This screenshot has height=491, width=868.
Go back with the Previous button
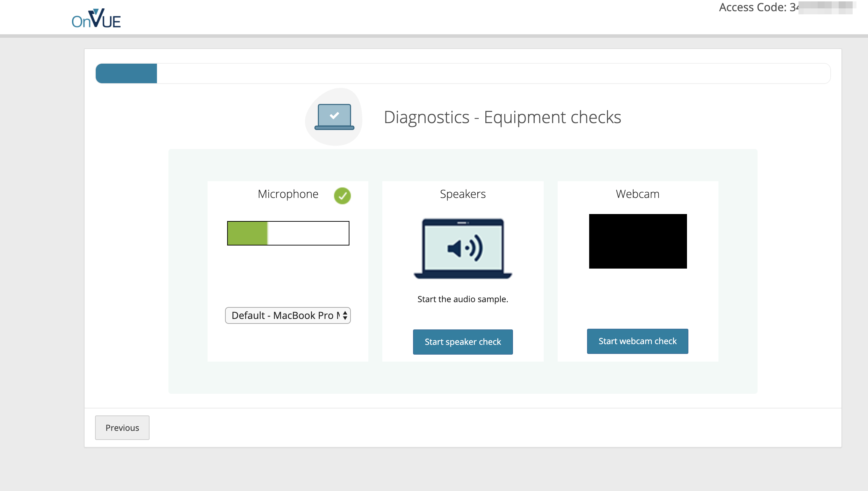pyautogui.click(x=122, y=427)
